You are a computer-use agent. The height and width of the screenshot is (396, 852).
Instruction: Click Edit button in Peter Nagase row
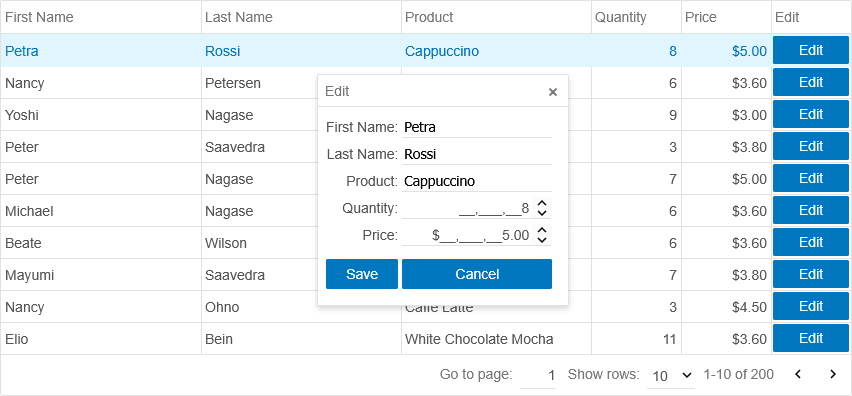(811, 178)
